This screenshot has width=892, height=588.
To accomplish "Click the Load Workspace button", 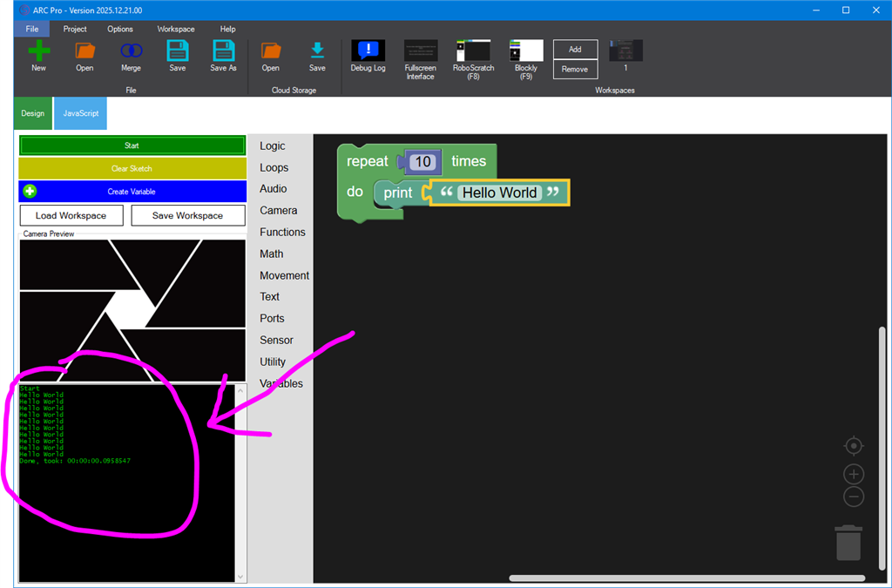I will [x=71, y=215].
